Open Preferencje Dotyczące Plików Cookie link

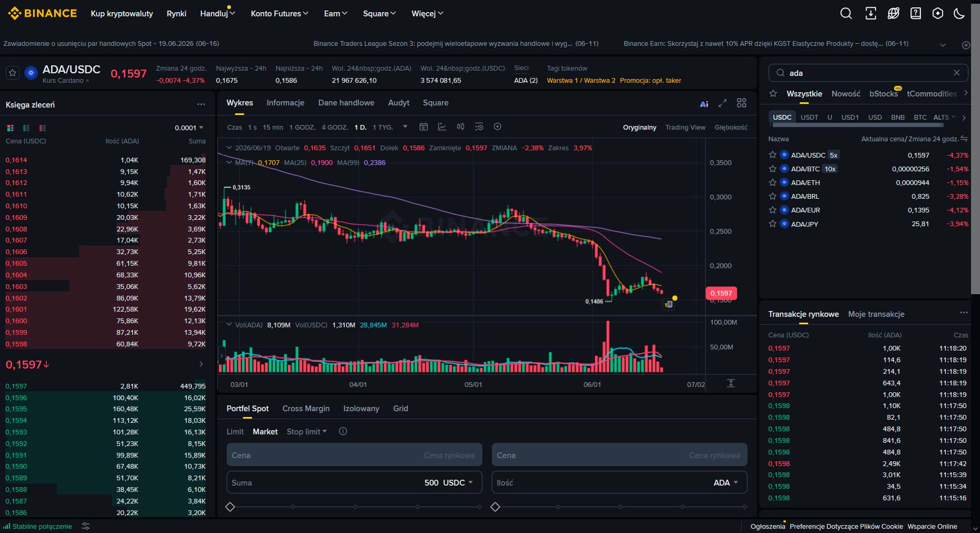coord(846,526)
